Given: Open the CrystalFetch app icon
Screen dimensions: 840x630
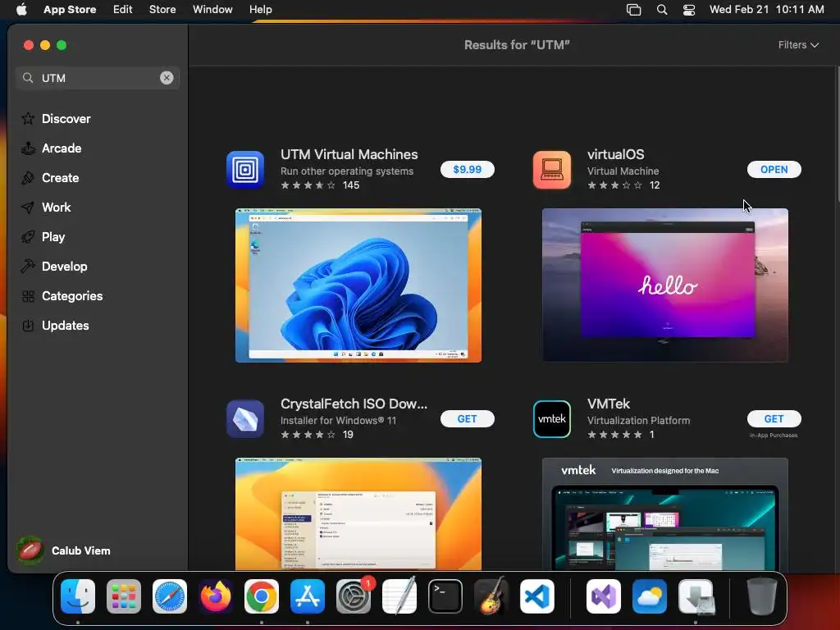Looking at the screenshot, I should click(244, 419).
